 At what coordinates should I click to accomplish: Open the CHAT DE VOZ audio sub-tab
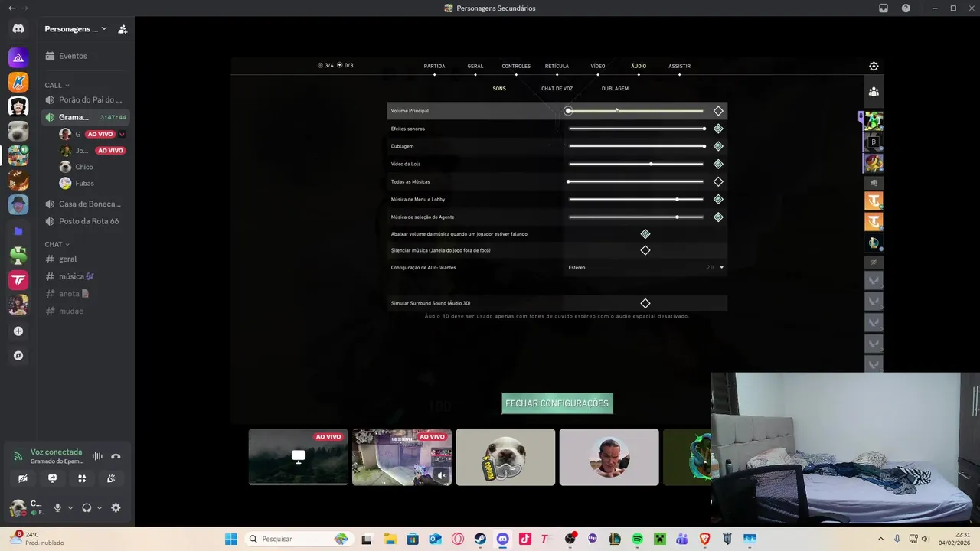coord(557,89)
